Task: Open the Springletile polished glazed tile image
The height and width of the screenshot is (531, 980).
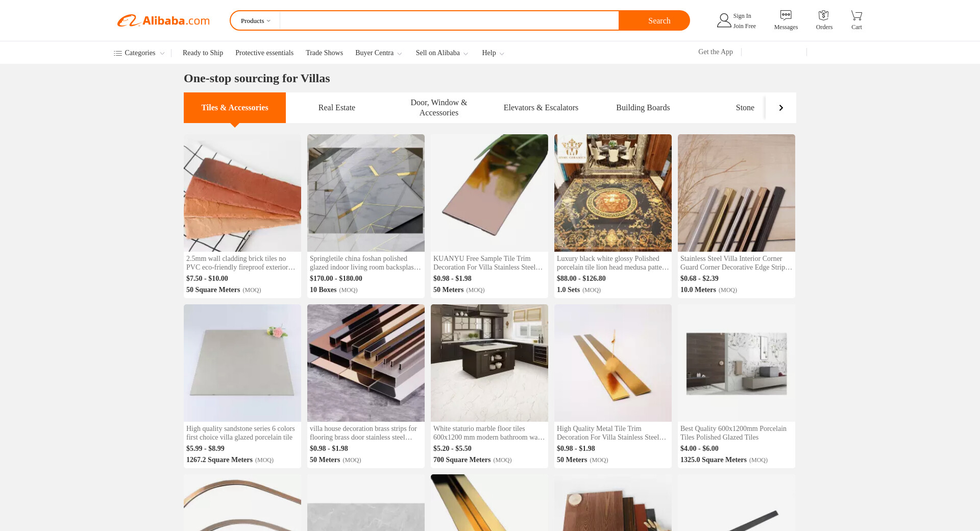Action: [366, 193]
